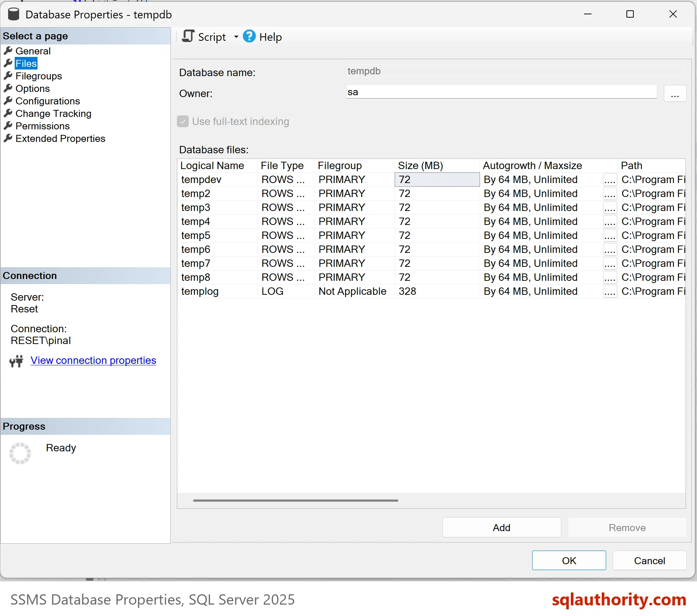Open the Extended Properties page
This screenshot has height=616, width=697.
pos(60,139)
